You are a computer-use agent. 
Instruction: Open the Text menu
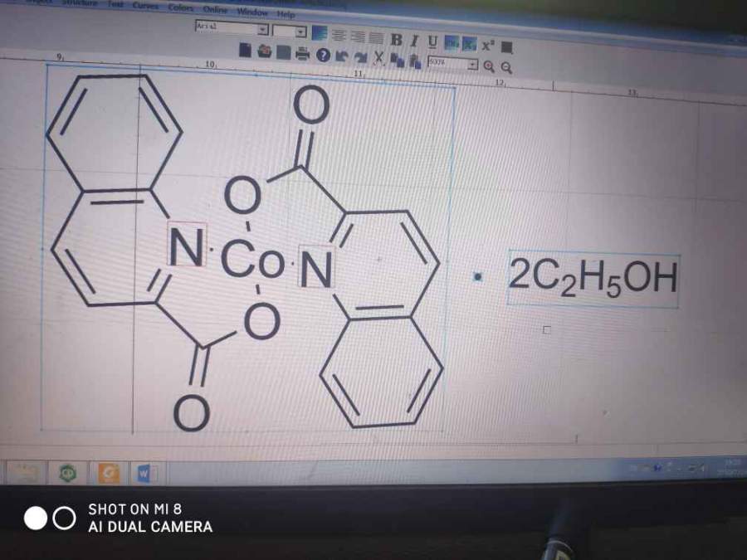[115, 4]
